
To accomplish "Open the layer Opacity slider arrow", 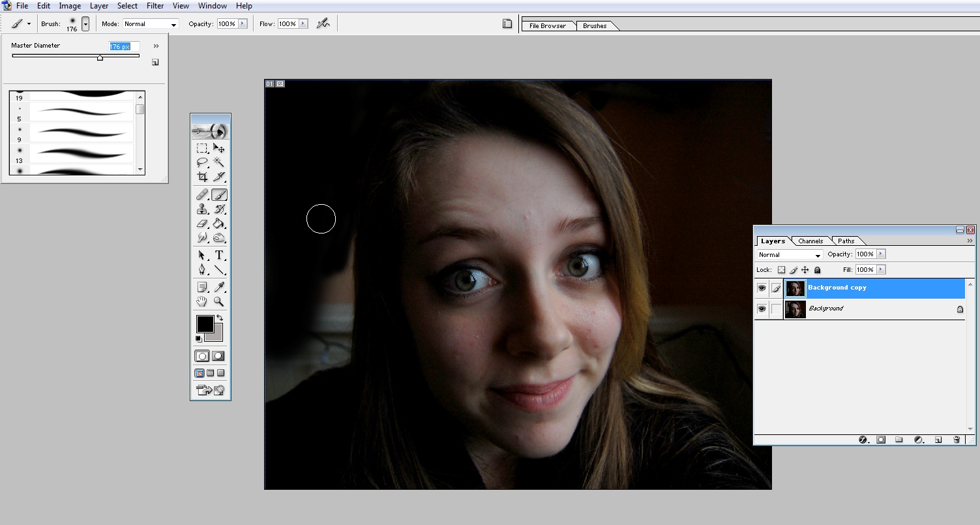I will pyautogui.click(x=882, y=254).
